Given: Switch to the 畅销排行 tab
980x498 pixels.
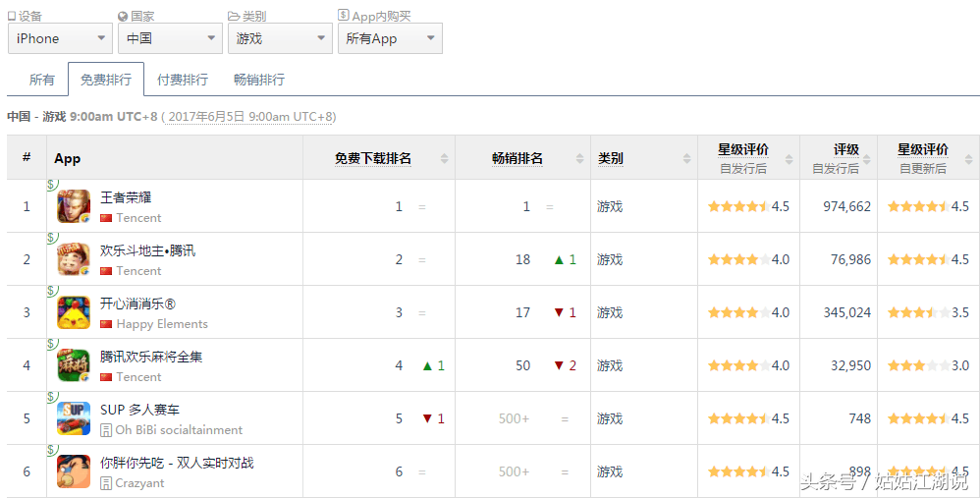Looking at the screenshot, I should tap(259, 80).
